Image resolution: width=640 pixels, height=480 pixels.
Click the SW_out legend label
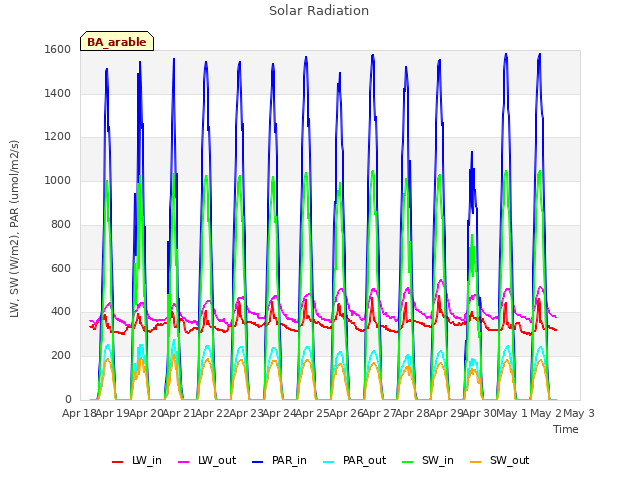pos(509,460)
